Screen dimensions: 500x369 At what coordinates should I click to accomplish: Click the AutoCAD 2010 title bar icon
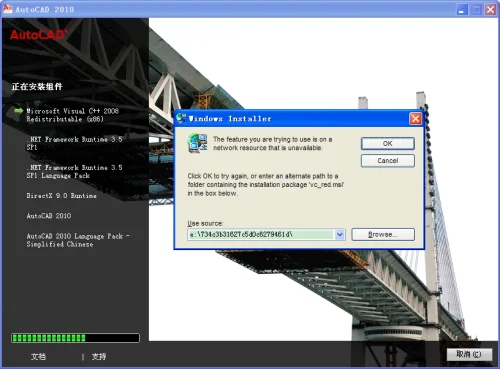[x=8, y=9]
